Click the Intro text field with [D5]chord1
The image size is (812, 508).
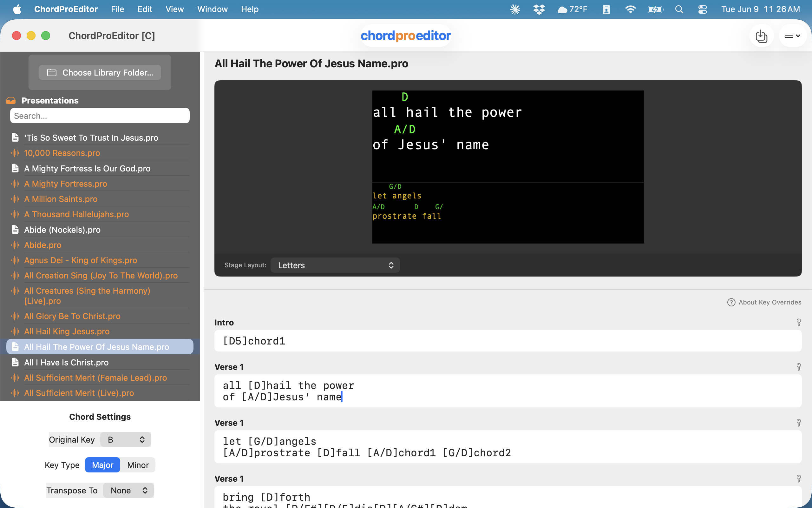coord(508,341)
